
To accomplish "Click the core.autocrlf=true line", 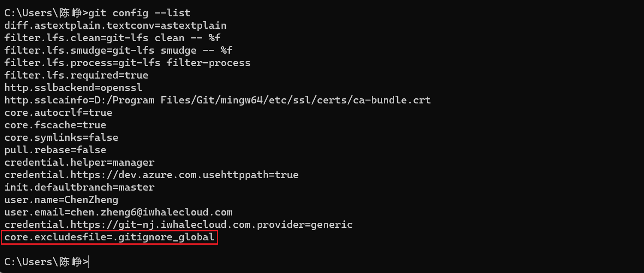I will (58, 112).
